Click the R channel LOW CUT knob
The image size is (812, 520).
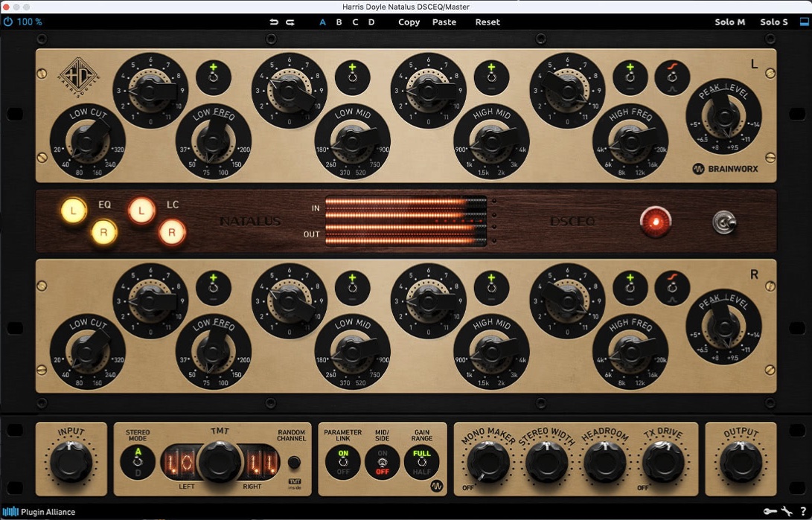[88, 353]
